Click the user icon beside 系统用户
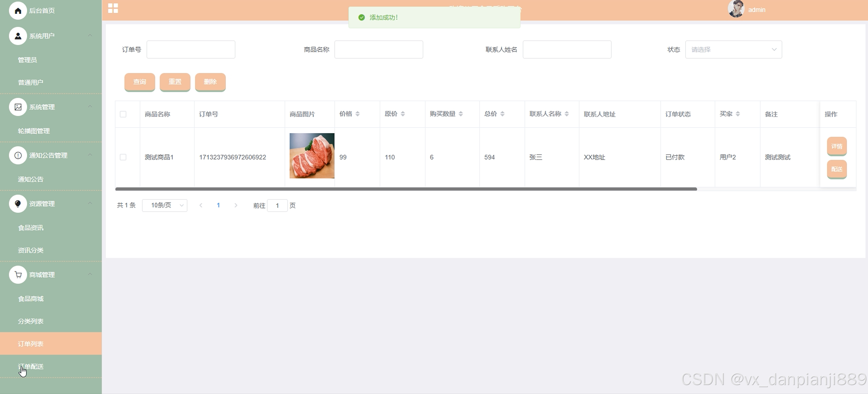 click(18, 36)
